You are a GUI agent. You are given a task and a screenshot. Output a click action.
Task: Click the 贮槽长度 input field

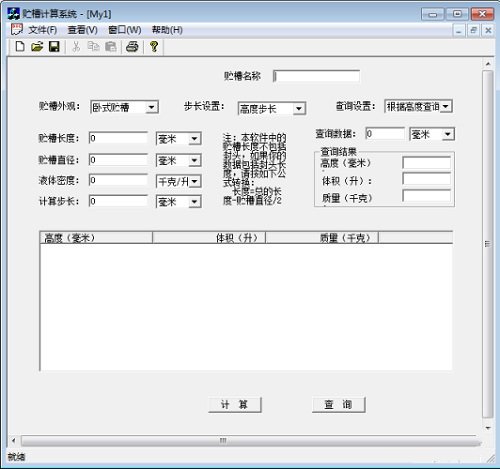tap(118, 138)
